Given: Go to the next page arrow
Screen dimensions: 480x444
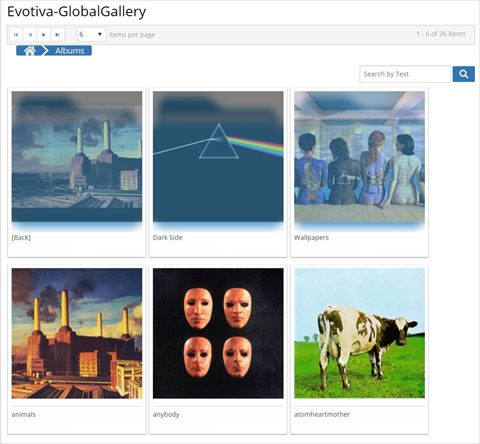Looking at the screenshot, I should click(x=44, y=35).
